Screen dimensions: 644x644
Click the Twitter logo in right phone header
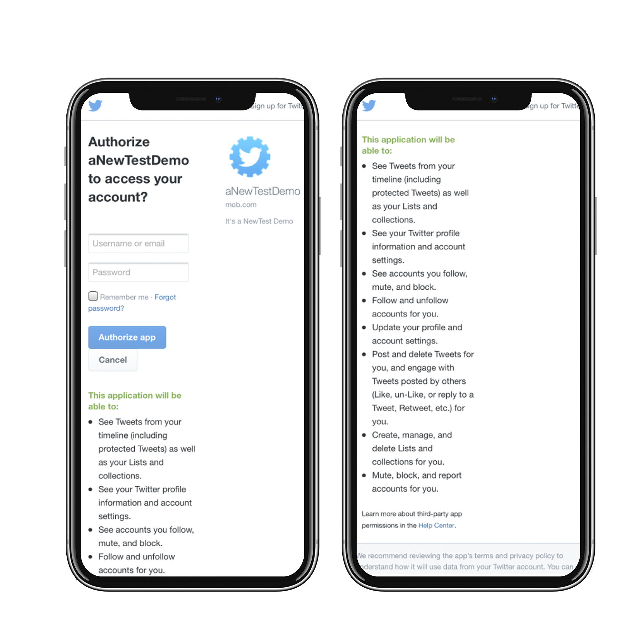click(x=373, y=107)
